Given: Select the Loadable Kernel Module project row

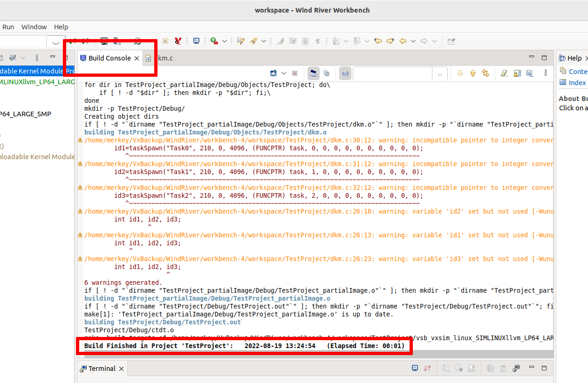Looking at the screenshot, I should tap(37, 71).
